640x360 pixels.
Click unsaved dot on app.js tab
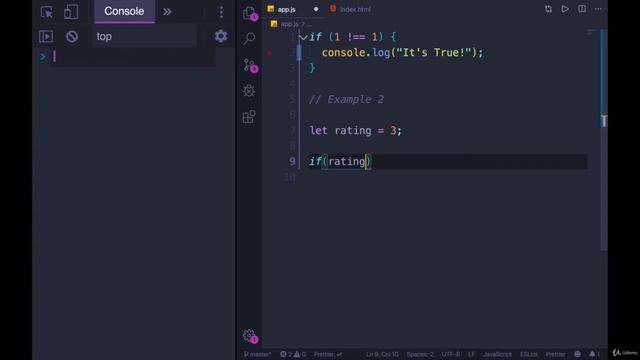pyautogui.click(x=316, y=9)
